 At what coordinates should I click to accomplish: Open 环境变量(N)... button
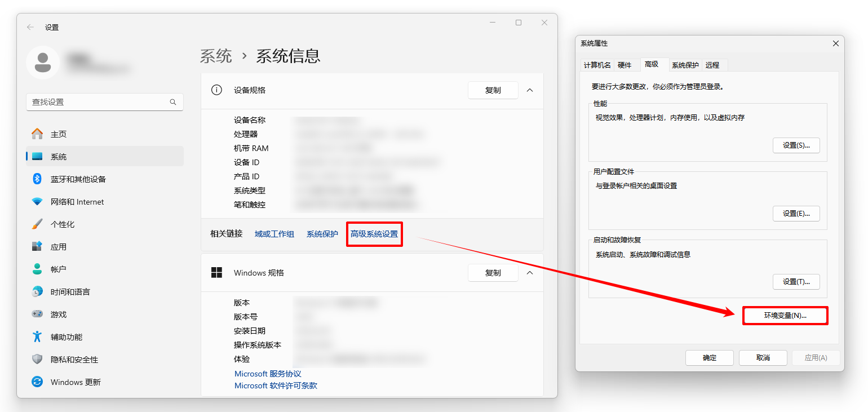pyautogui.click(x=785, y=316)
